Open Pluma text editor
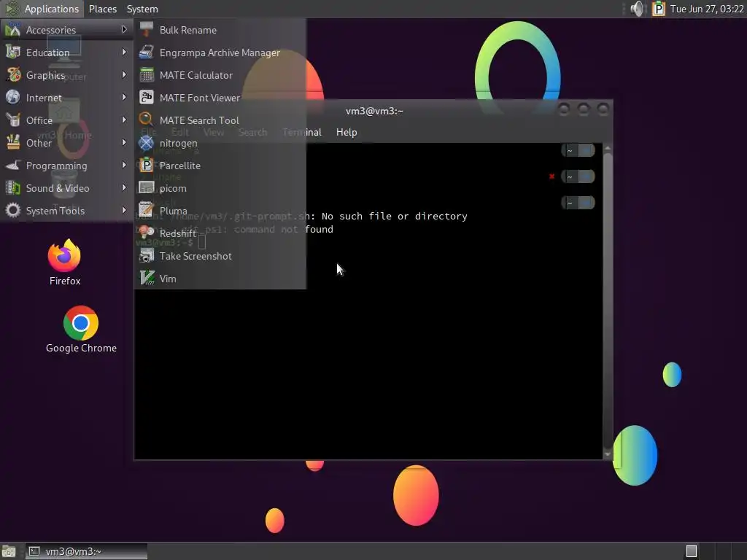 tap(220, 211)
